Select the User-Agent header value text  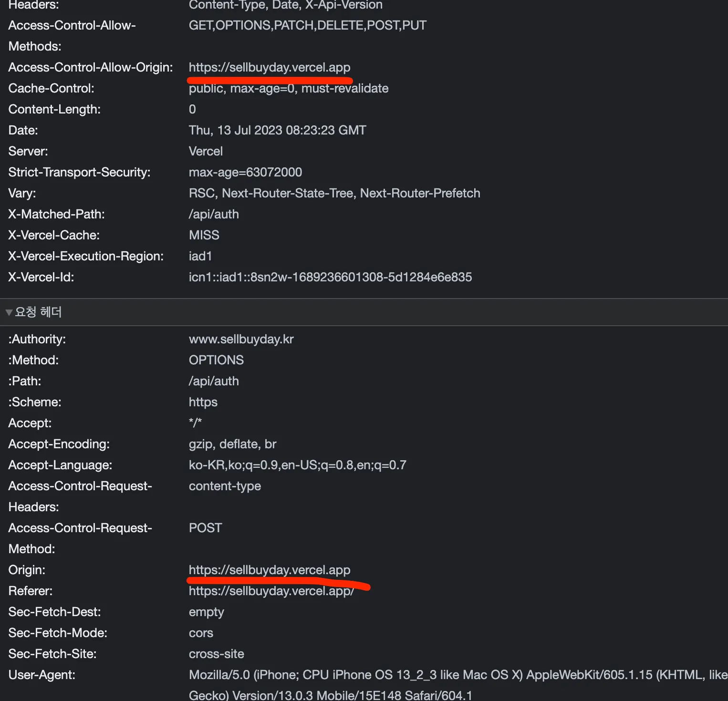click(429, 675)
